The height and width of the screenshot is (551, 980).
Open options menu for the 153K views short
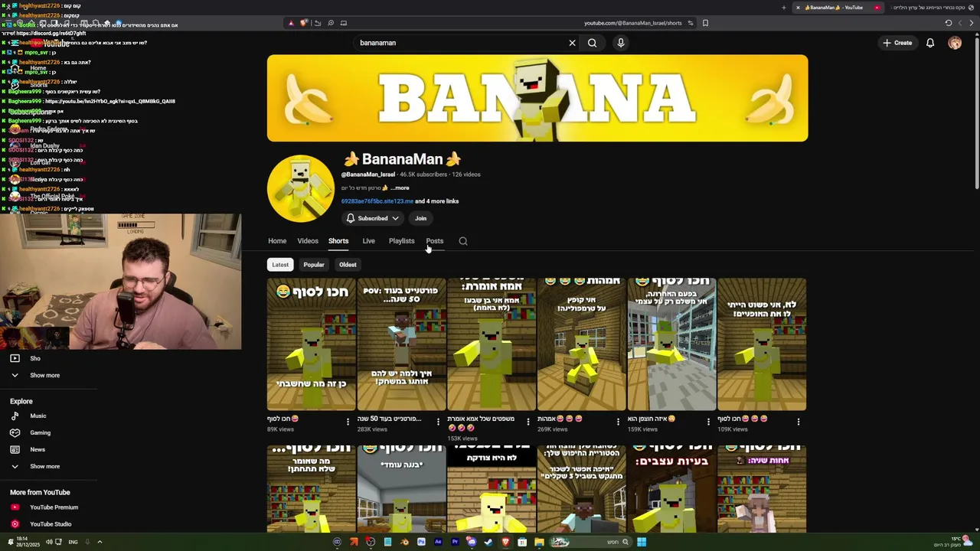tap(528, 422)
